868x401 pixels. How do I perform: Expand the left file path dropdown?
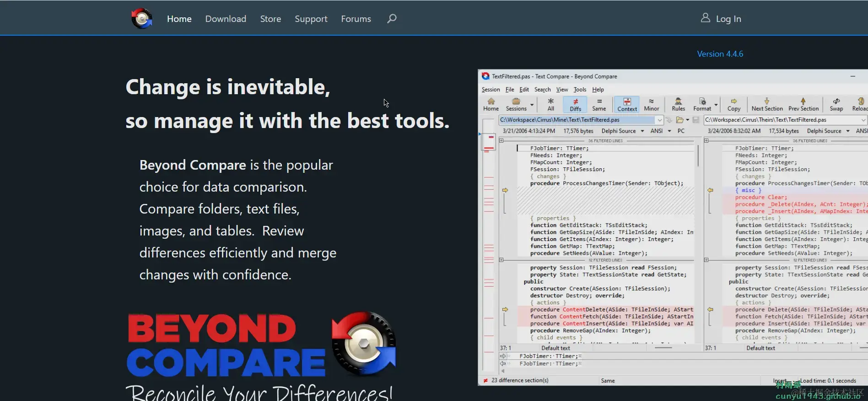[659, 120]
